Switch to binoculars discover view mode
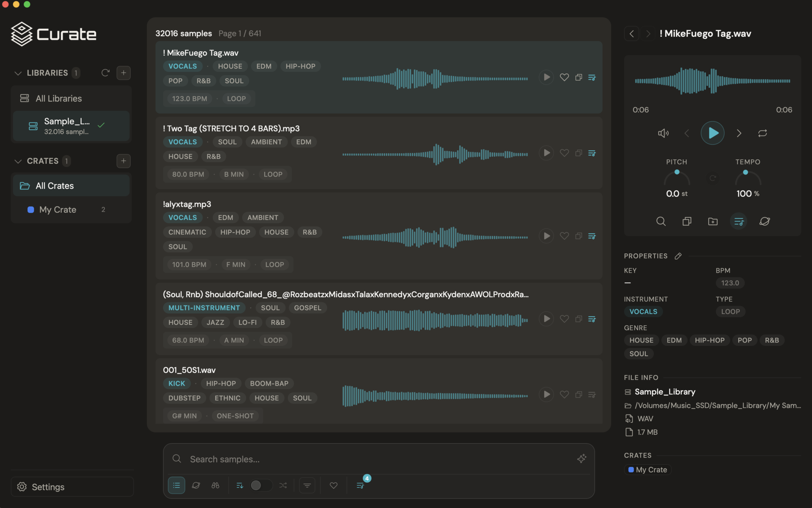This screenshot has width=812, height=508. coord(215,485)
